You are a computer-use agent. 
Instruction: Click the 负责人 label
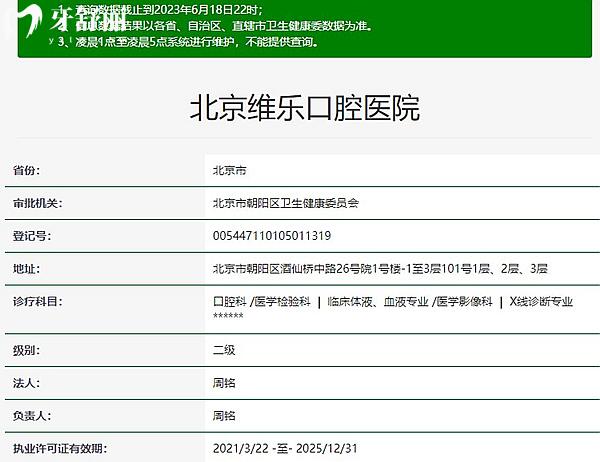click(x=32, y=416)
